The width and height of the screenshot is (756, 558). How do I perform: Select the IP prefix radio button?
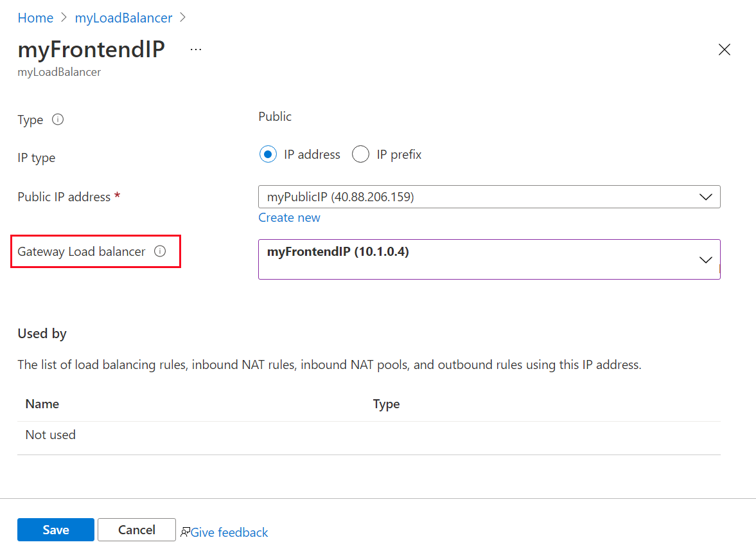click(361, 154)
